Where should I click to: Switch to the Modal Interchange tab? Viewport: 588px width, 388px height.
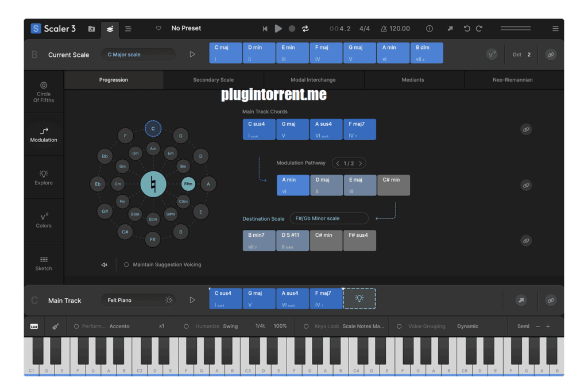(x=313, y=79)
